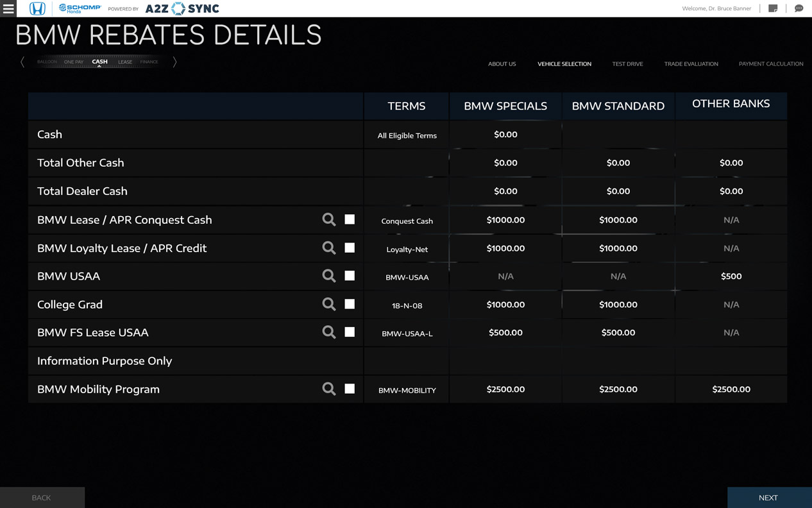Switch to the Lease payment tab

[125, 62]
